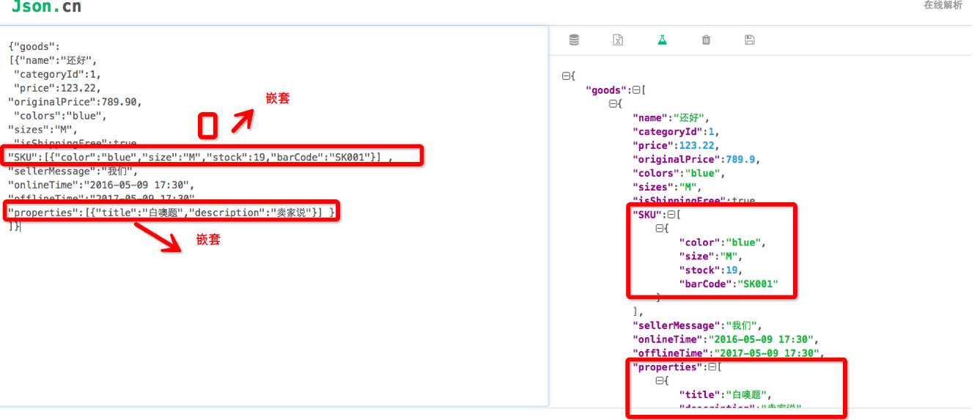Click the 789.9 originalPrice value in the tree
The width and height of the screenshot is (980, 420).
pyautogui.click(x=740, y=159)
